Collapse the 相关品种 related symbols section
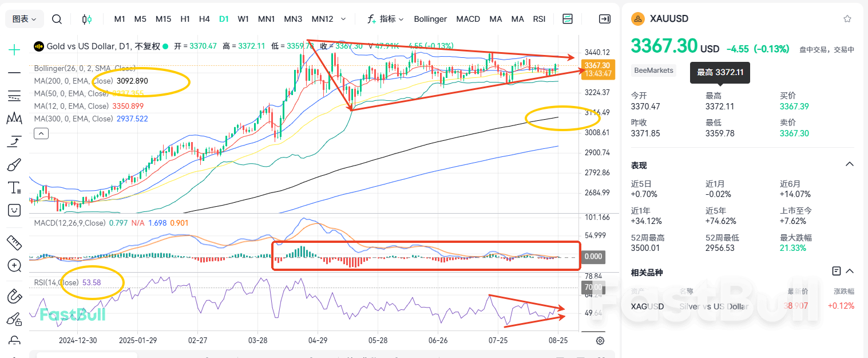The height and width of the screenshot is (358, 868). [849, 270]
